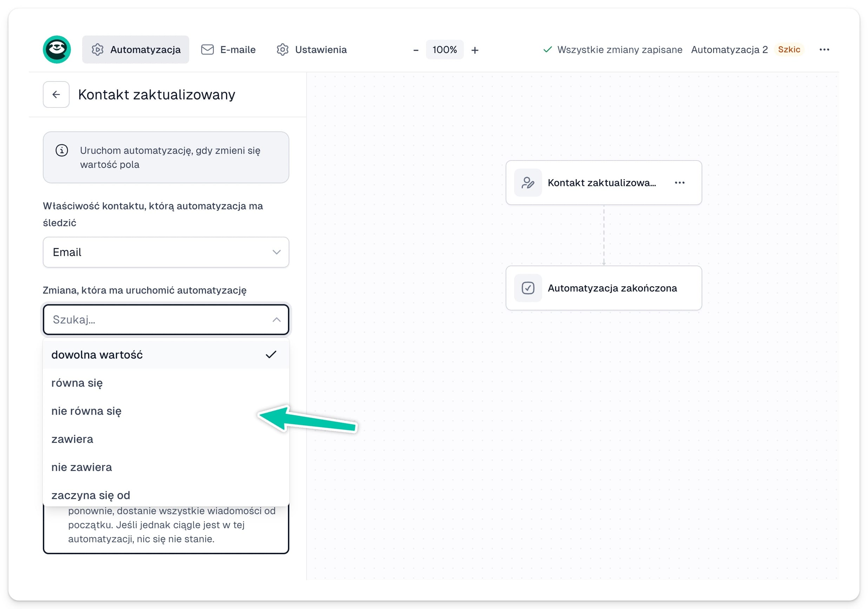Screen dimensions: 868x609
Task: Click the envelope icon next to E-maile
Action: (207, 50)
